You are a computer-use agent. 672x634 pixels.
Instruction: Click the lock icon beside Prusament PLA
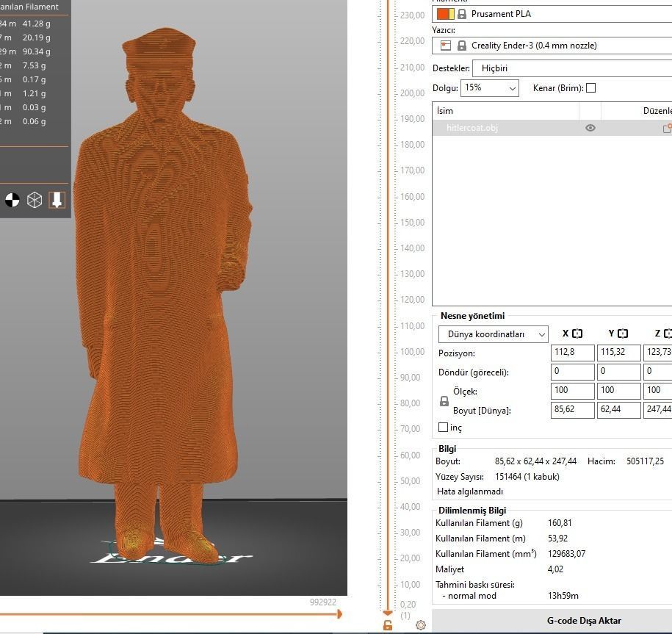click(x=461, y=14)
